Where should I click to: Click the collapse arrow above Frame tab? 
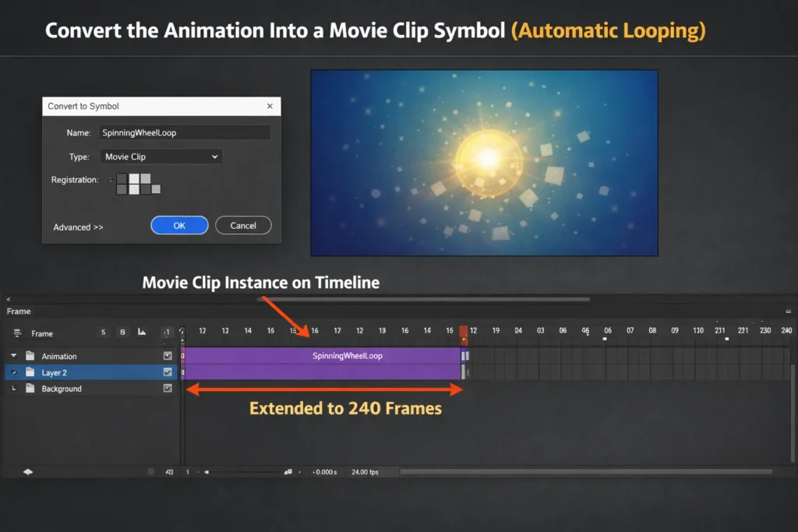point(8,300)
